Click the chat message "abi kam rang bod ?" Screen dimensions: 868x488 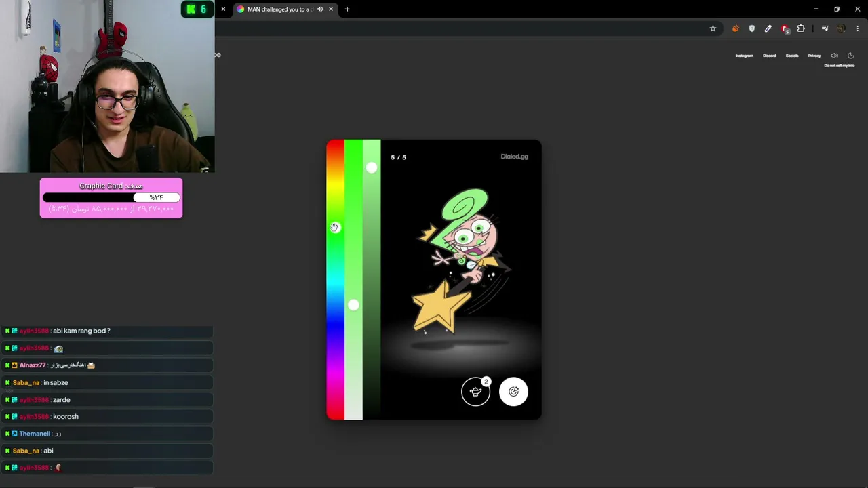pos(81,331)
